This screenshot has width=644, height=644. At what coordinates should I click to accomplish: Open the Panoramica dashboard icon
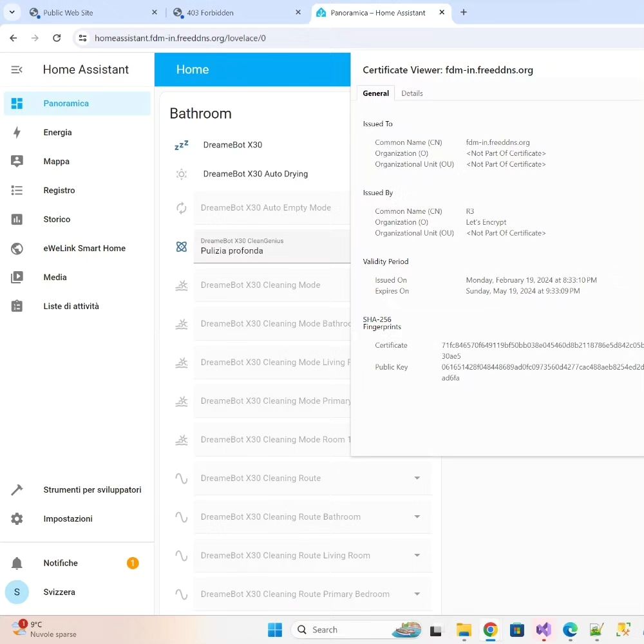coord(17,104)
